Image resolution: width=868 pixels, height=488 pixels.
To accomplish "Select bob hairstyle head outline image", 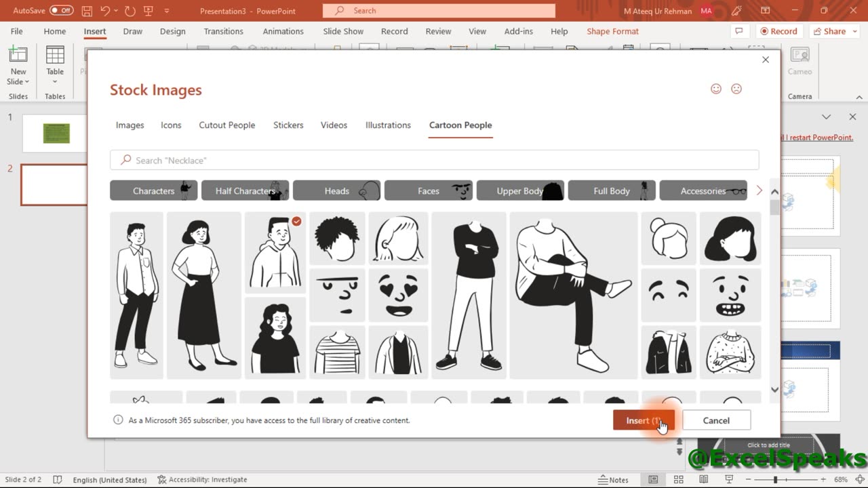I will (x=398, y=238).
